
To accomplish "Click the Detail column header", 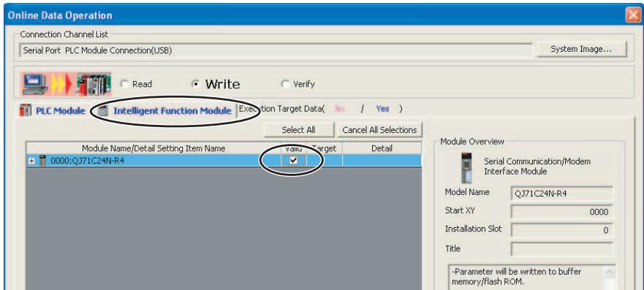I will tap(382, 148).
